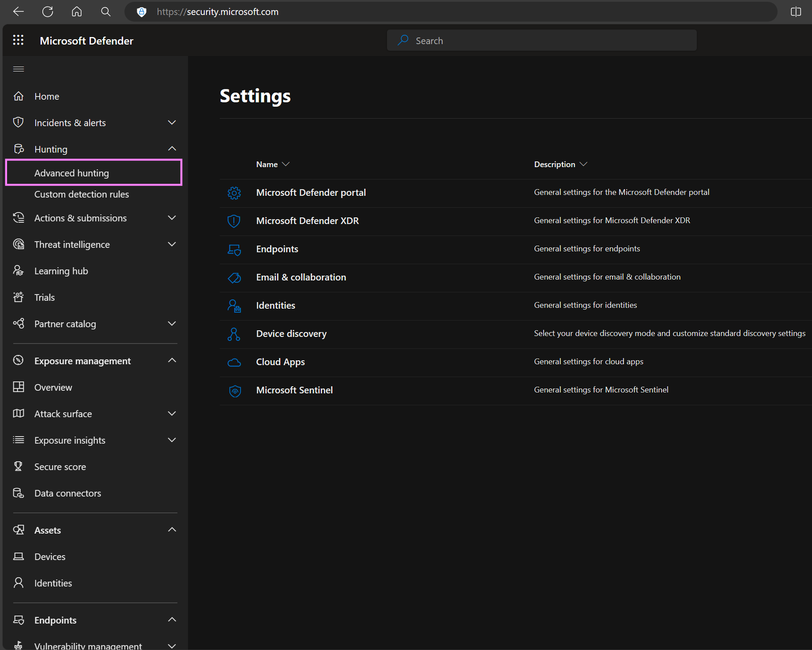Click the Home house icon in sidebar

click(19, 96)
